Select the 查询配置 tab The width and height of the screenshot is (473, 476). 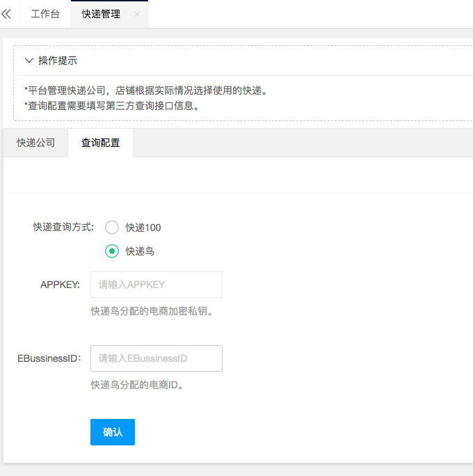[100, 143]
